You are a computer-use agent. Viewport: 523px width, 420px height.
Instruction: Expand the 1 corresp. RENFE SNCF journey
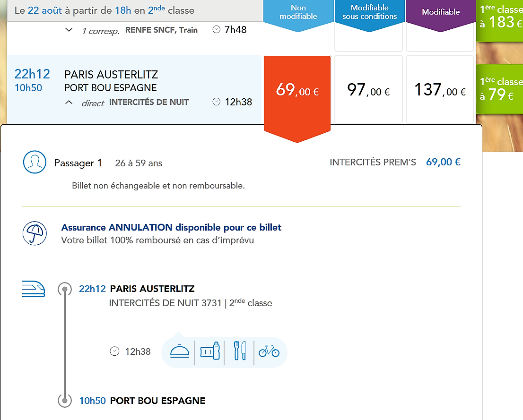[69, 30]
